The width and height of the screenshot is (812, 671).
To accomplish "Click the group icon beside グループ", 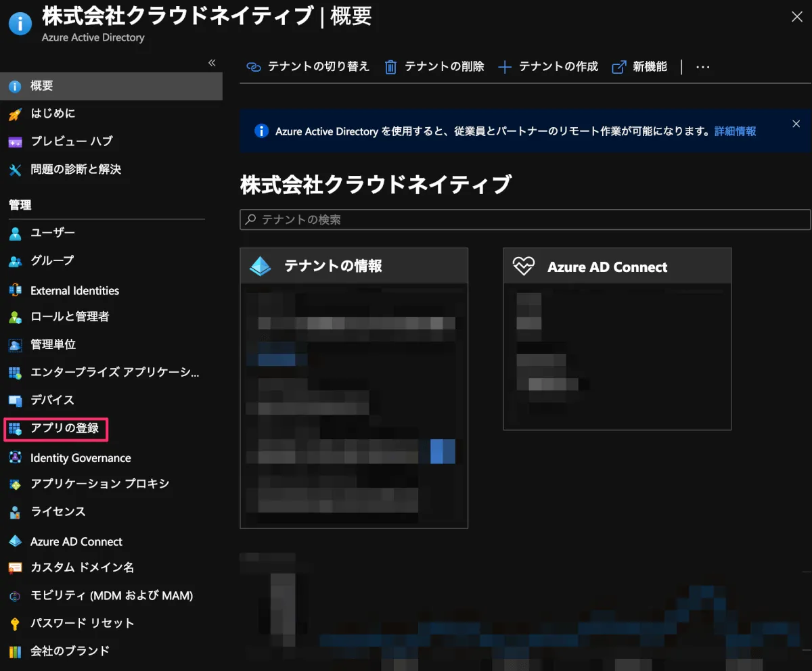I will point(15,261).
